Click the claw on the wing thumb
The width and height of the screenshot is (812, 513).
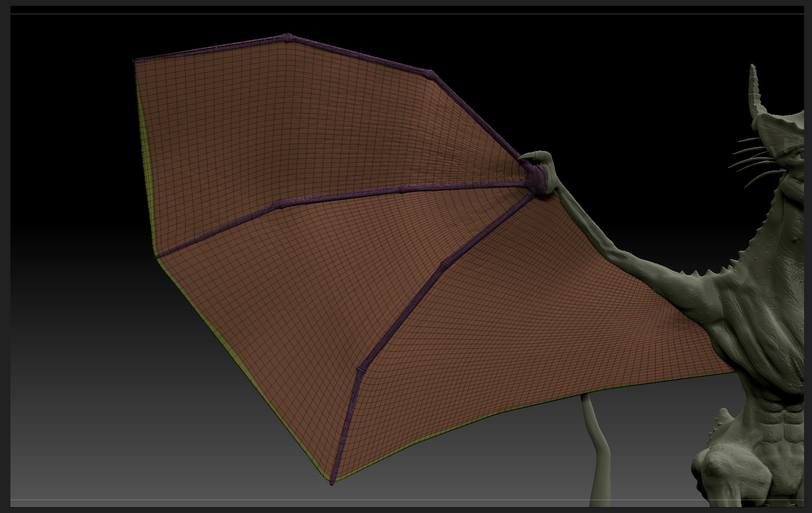tap(529, 156)
